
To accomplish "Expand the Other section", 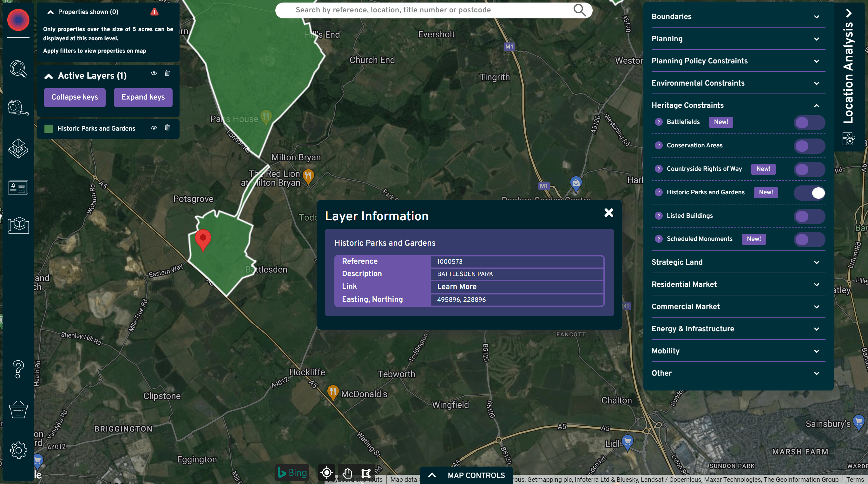I will [x=738, y=373].
